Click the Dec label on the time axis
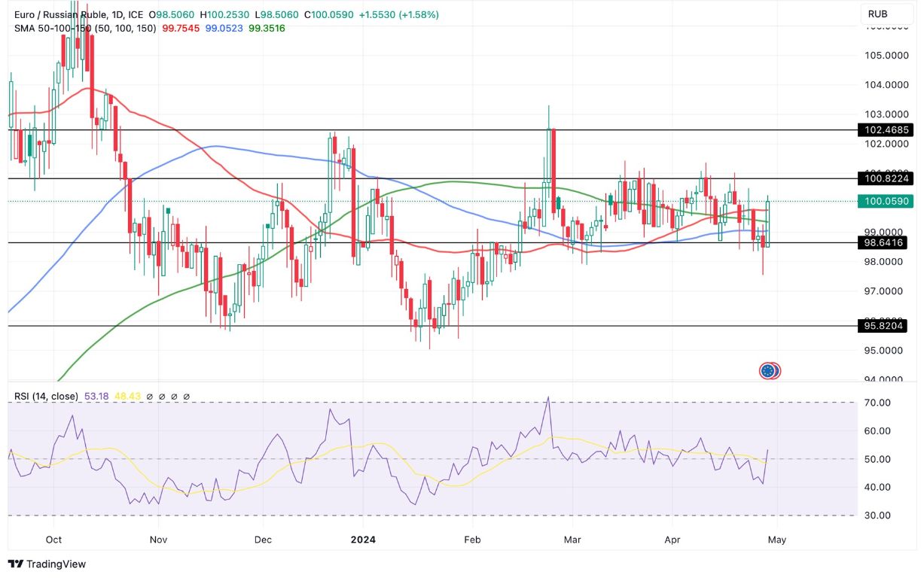This screenshot has height=578, width=924. coord(262,540)
